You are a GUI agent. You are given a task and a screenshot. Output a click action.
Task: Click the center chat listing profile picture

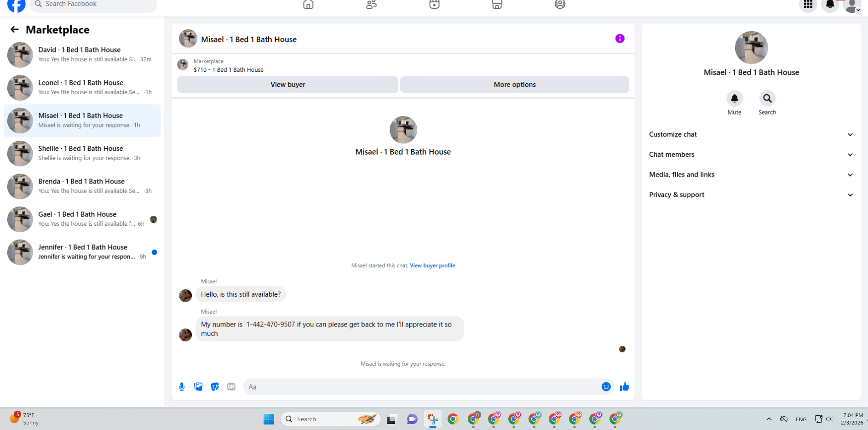tap(403, 130)
